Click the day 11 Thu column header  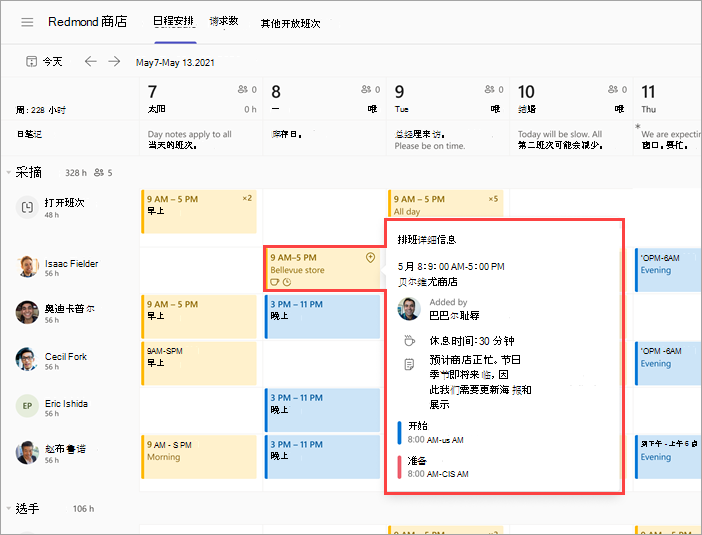pos(668,98)
